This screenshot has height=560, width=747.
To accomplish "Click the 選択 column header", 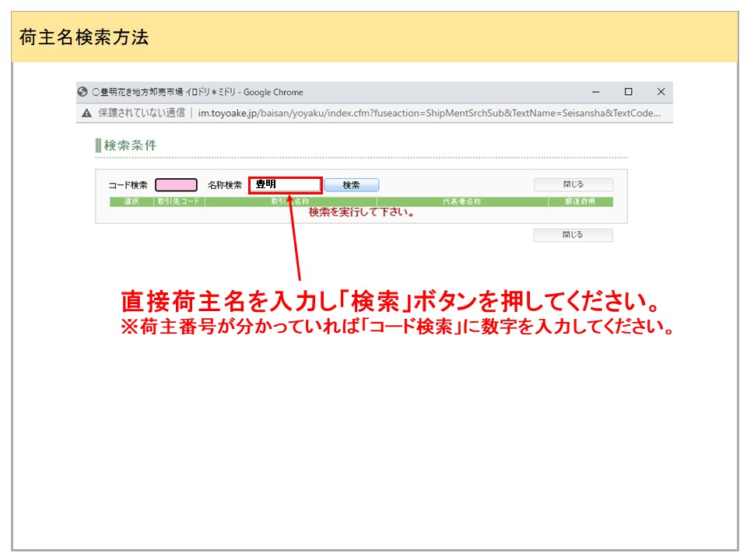I will click(131, 202).
